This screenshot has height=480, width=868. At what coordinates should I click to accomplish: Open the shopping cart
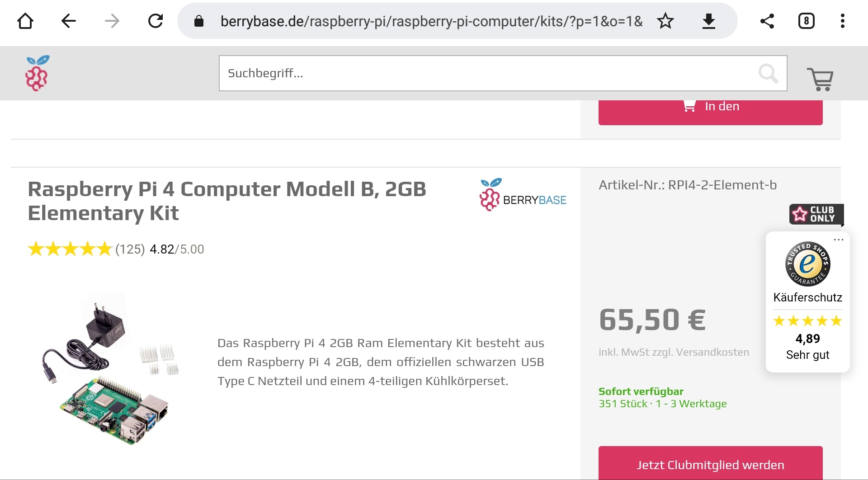[x=820, y=79]
